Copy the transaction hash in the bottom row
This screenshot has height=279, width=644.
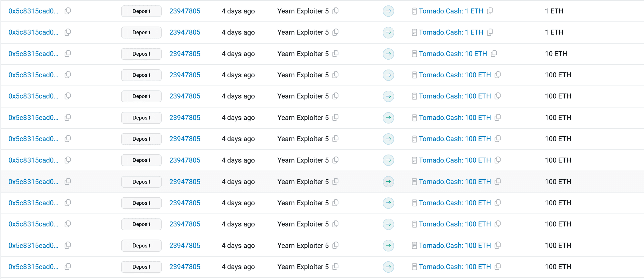click(67, 267)
